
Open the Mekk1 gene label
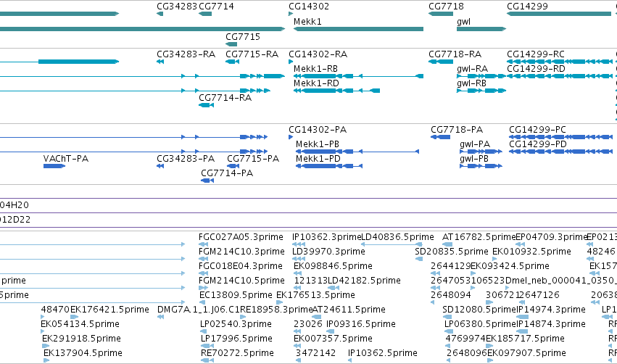307,22
